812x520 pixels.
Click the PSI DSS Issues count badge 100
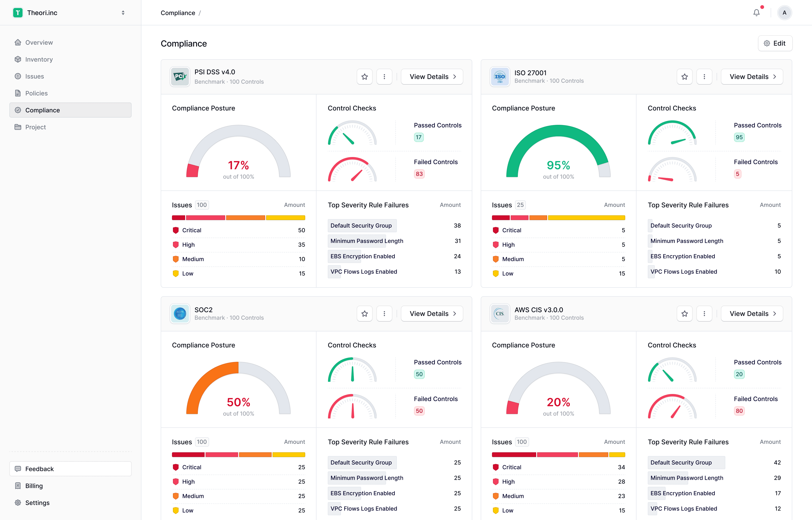point(202,205)
